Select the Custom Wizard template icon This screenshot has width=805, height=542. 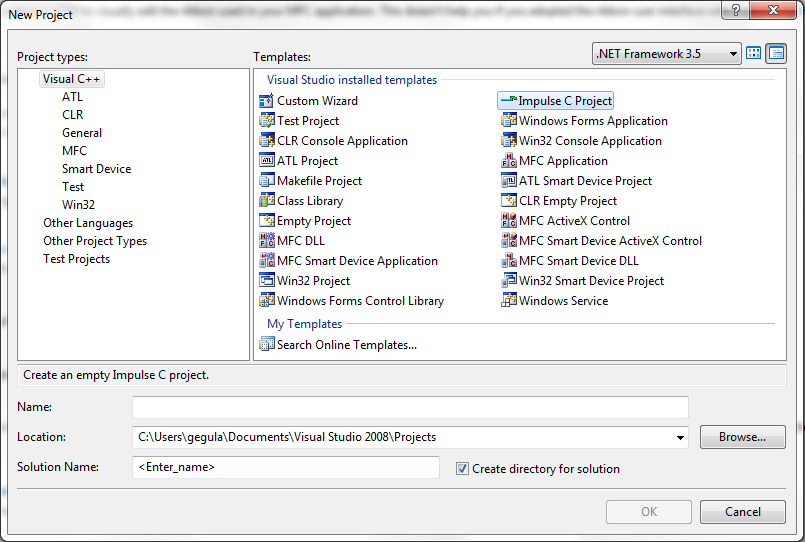pos(266,101)
